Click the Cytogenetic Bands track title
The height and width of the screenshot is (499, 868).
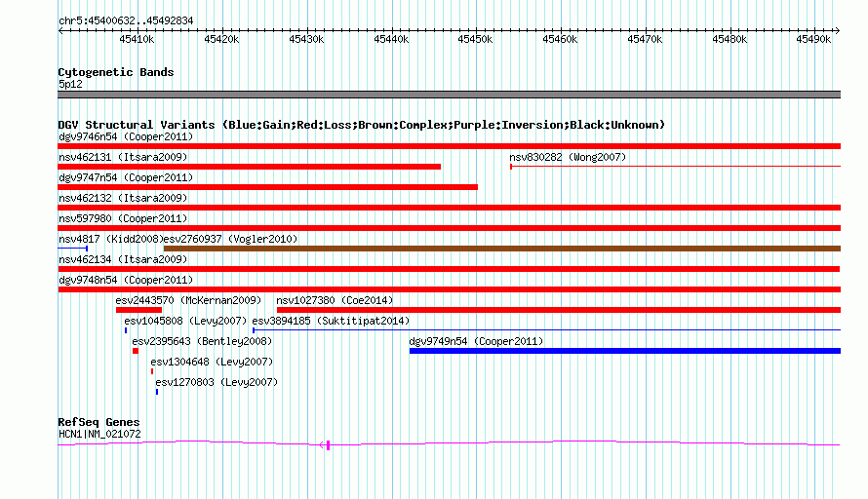tap(116, 72)
